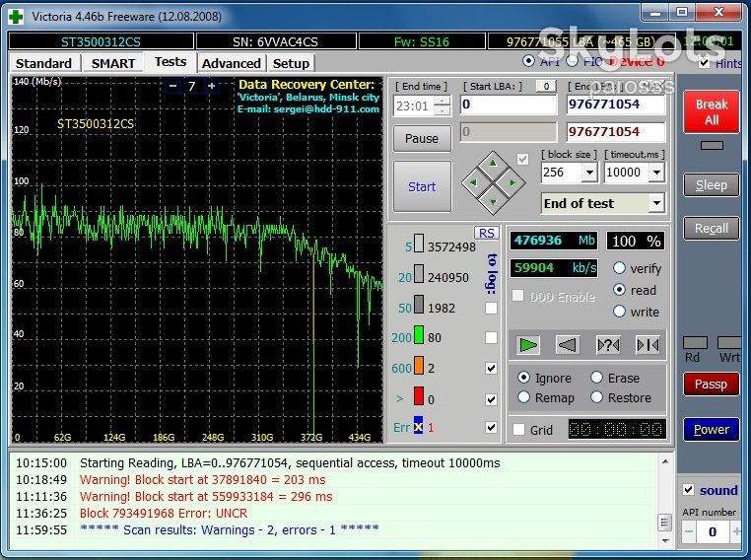Screen dimensions: 751x560
Task: Click the green play scan button
Action: click(528, 345)
